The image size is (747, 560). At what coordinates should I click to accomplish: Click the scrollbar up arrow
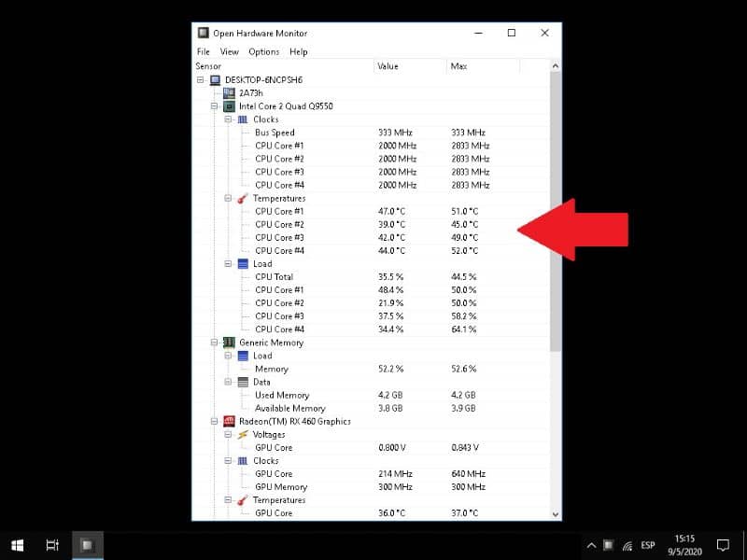tap(555, 66)
